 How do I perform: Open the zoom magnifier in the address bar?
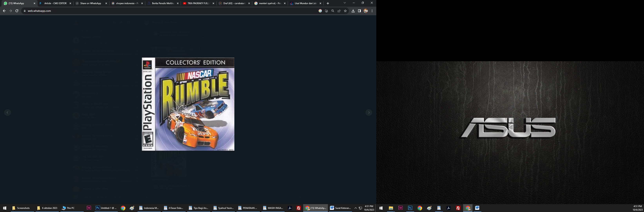coord(333,11)
